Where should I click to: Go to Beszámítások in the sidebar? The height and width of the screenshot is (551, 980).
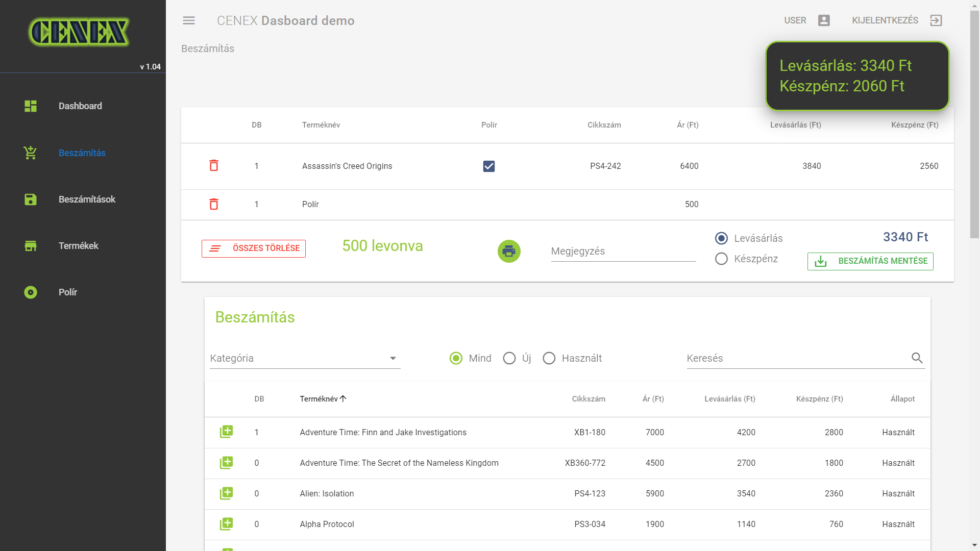(87, 199)
